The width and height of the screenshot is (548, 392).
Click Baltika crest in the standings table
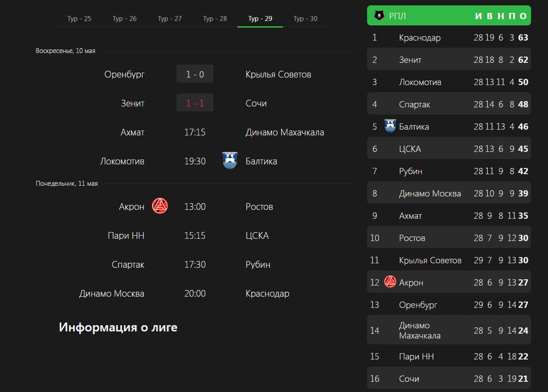[x=390, y=126]
